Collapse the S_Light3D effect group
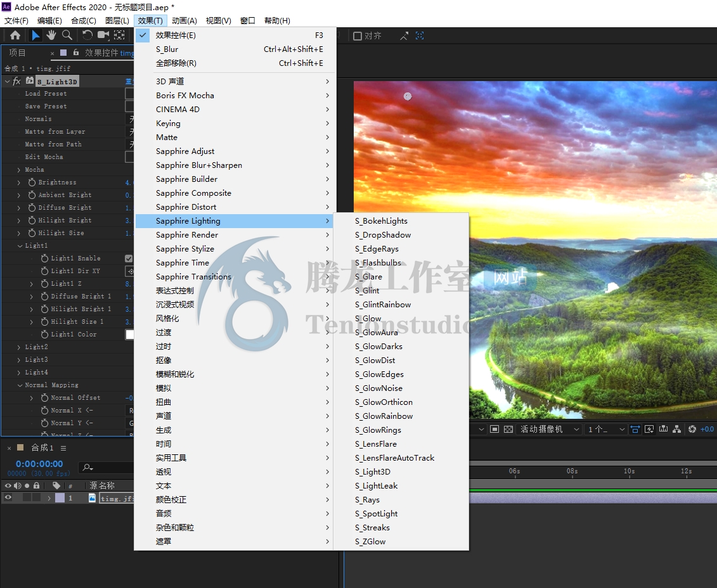Screen dimensions: 717x588 click(7, 81)
